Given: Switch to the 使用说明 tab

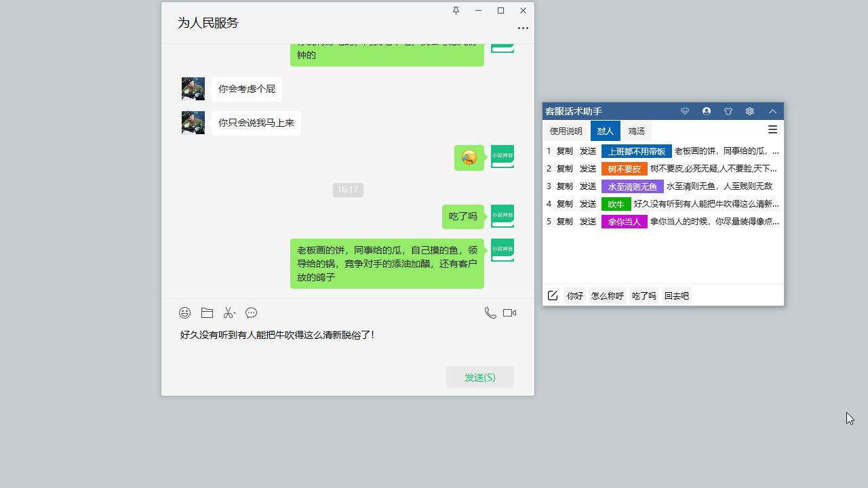Looking at the screenshot, I should (566, 131).
